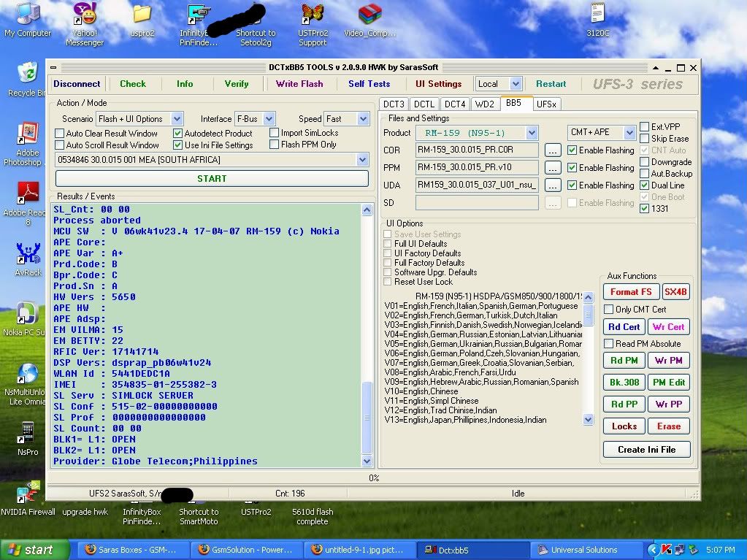The height and width of the screenshot is (560, 747).
Task: Click the Write Flash button
Action: click(x=299, y=84)
